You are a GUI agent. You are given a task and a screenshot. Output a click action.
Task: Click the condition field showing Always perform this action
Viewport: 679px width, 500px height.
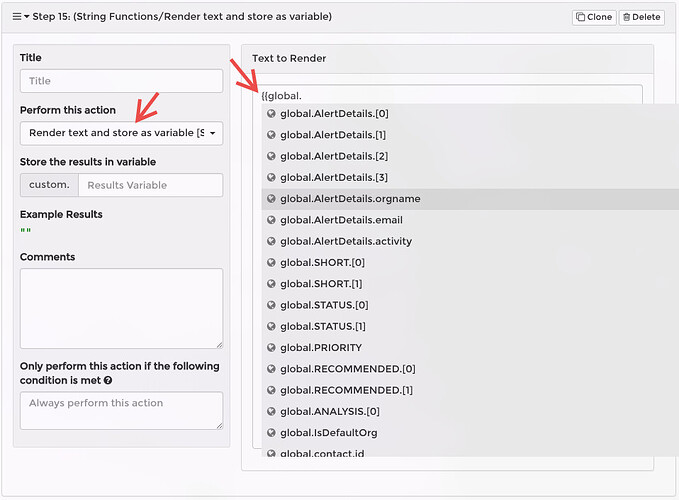click(121, 410)
